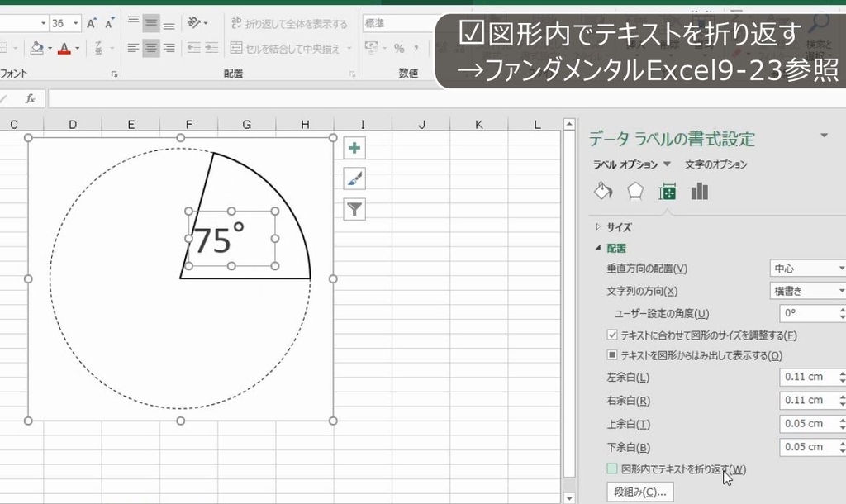This screenshot has width=846, height=504.
Task: Increase font size with the larger A icon
Action: click(x=91, y=23)
